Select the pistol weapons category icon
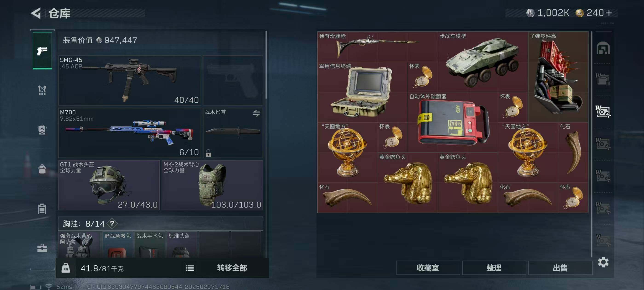644x290 pixels. [42, 50]
